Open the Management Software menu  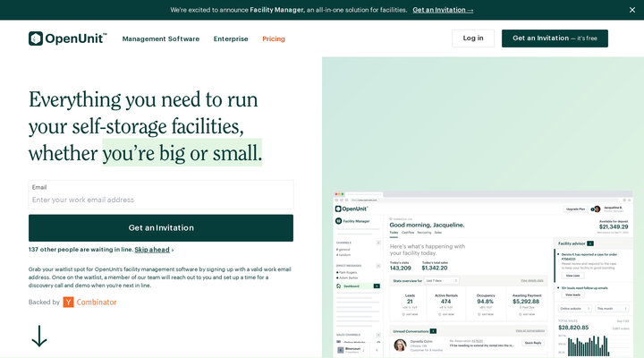161,38
